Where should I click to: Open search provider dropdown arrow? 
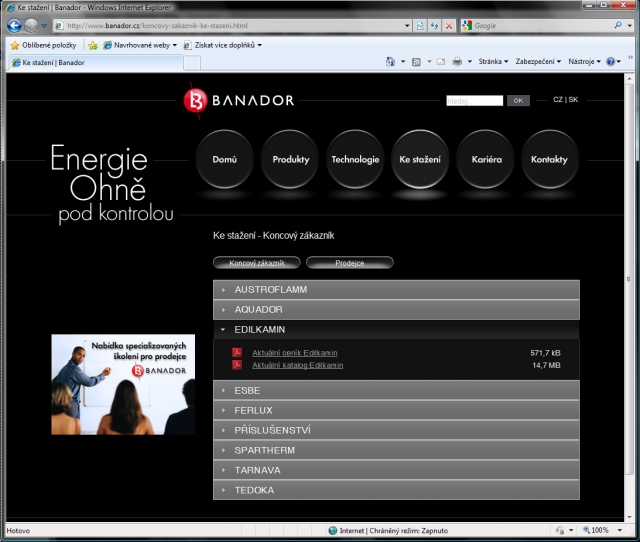tap(629, 26)
